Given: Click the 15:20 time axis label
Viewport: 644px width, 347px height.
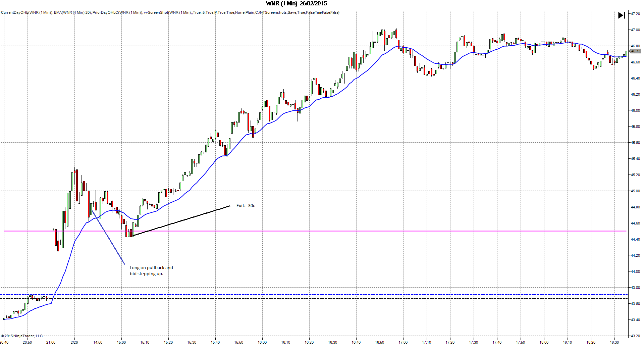Looking at the screenshot, I should [168, 342].
